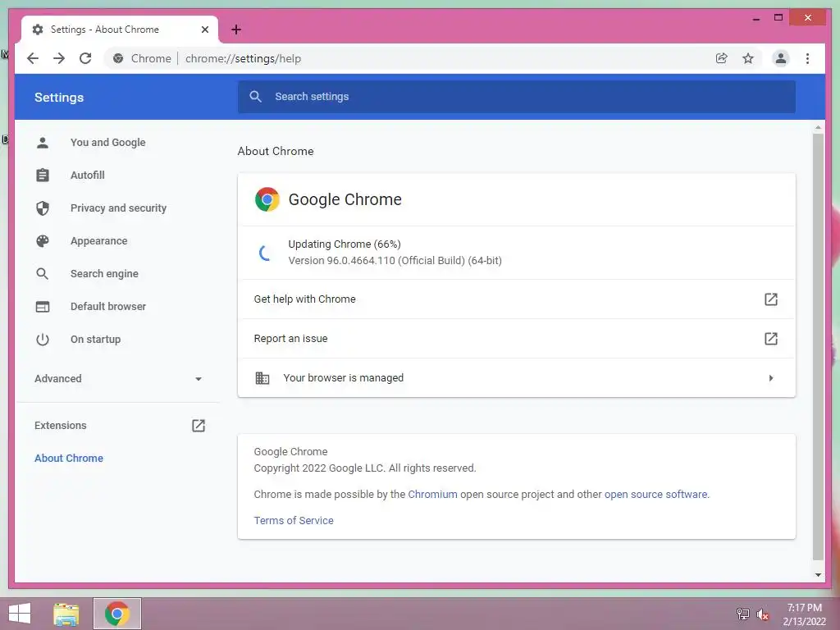Open the Windows Start menu
This screenshot has height=630, width=840.
(x=20, y=614)
